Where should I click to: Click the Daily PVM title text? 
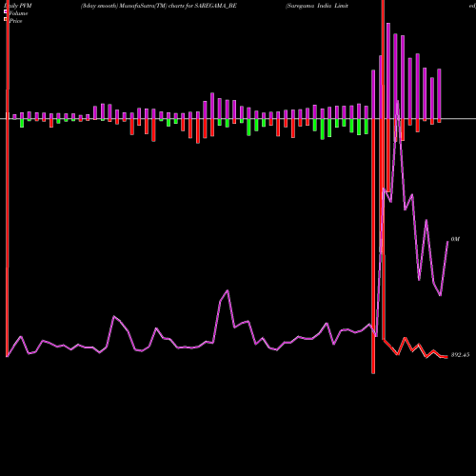click(18, 6)
